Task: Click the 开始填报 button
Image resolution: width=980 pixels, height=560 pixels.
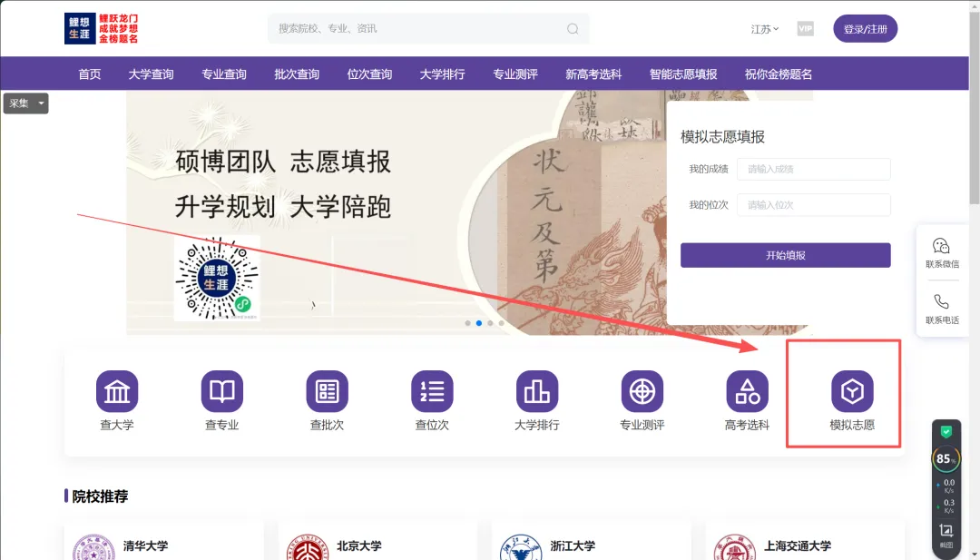Action: pos(785,255)
